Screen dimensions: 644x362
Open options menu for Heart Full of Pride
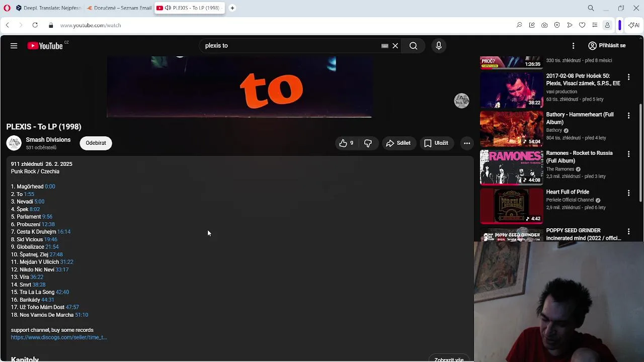pos(628,193)
